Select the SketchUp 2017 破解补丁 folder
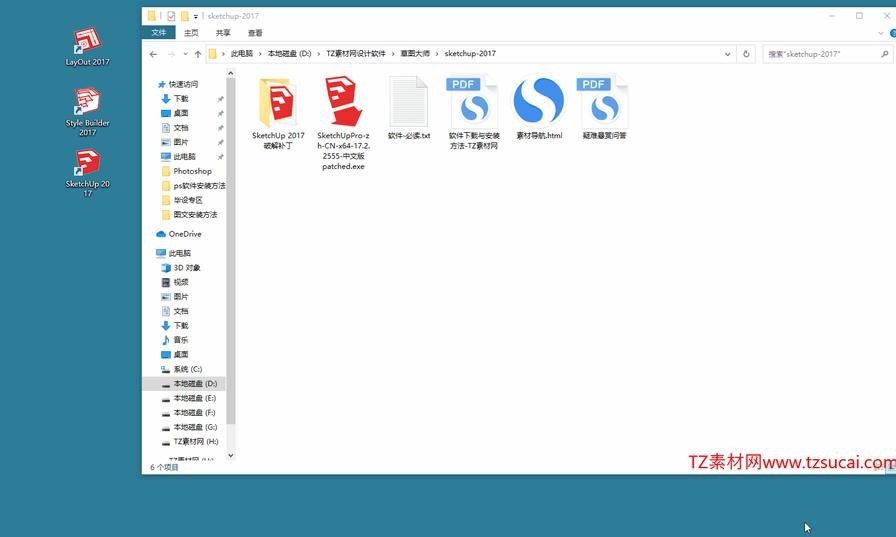The image size is (896, 537). pos(278,113)
